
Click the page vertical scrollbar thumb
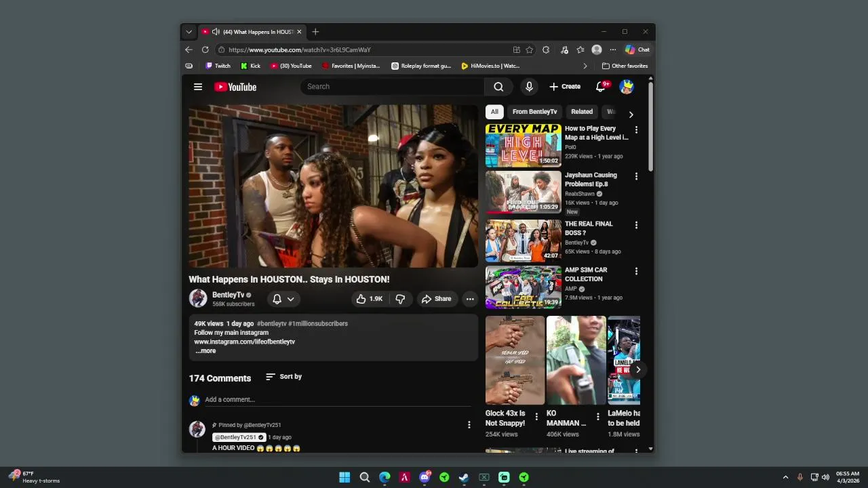click(650, 125)
